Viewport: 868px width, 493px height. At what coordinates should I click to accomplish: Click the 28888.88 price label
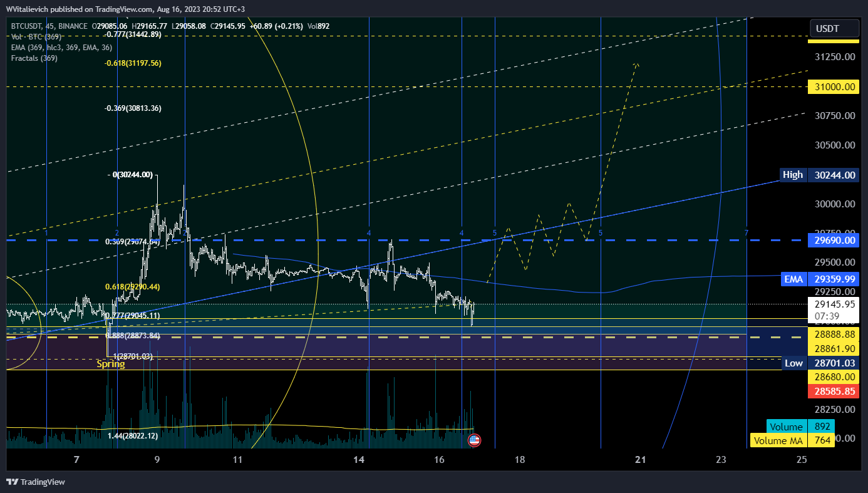[x=834, y=336]
